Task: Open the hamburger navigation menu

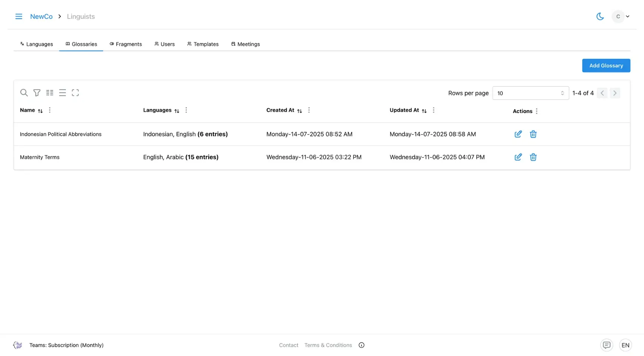Action: [x=18, y=17]
